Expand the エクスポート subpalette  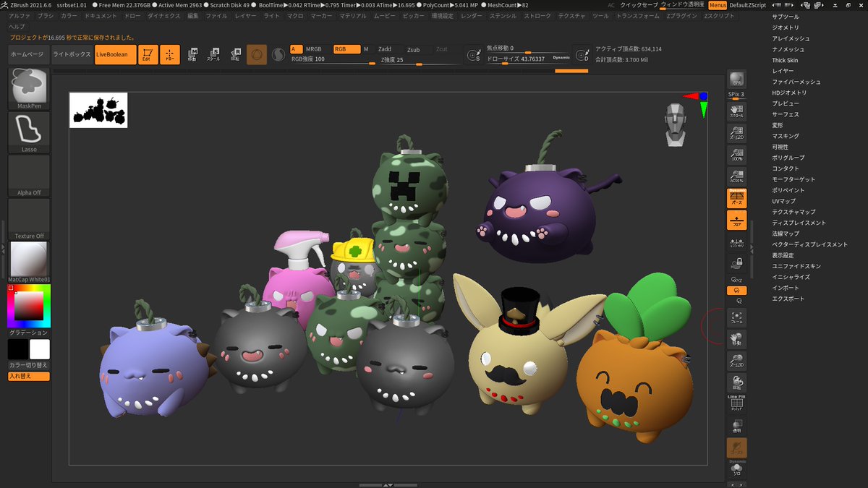788,299
